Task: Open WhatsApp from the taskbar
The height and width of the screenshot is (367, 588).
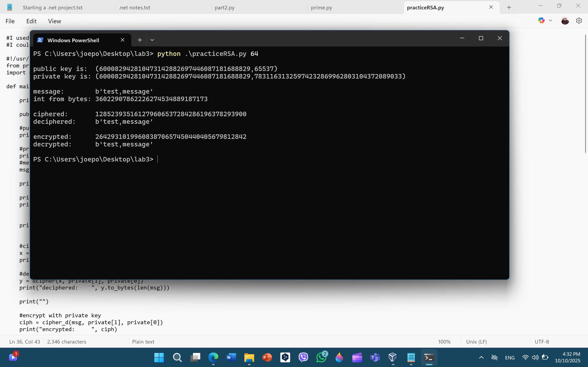Action: 321,357
